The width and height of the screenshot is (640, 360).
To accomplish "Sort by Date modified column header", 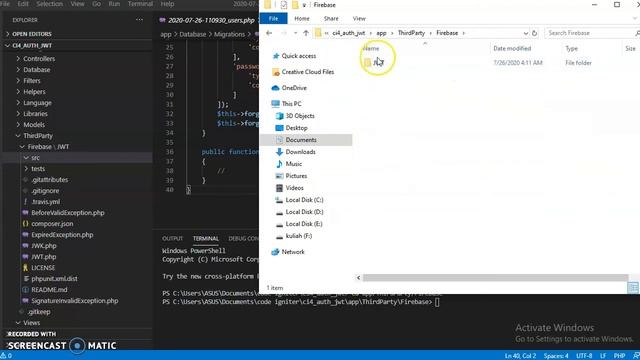I will click(512, 49).
